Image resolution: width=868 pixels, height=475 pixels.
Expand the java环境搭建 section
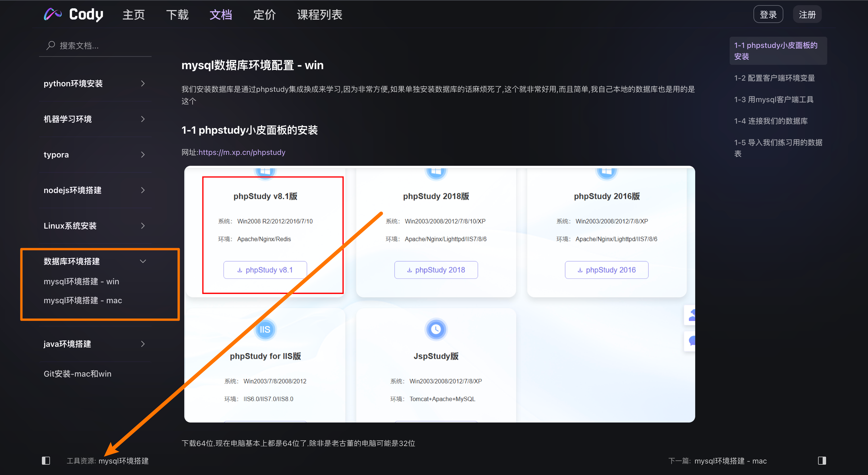(143, 344)
